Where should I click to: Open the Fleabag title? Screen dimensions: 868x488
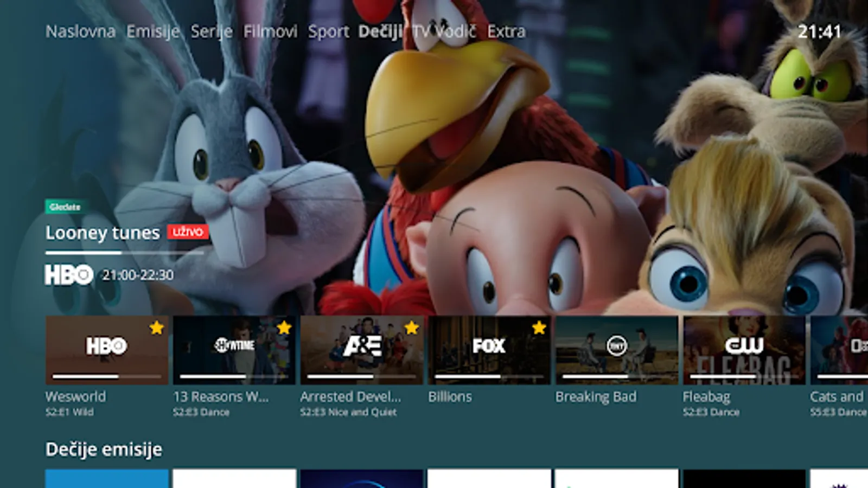pyautogui.click(x=706, y=397)
